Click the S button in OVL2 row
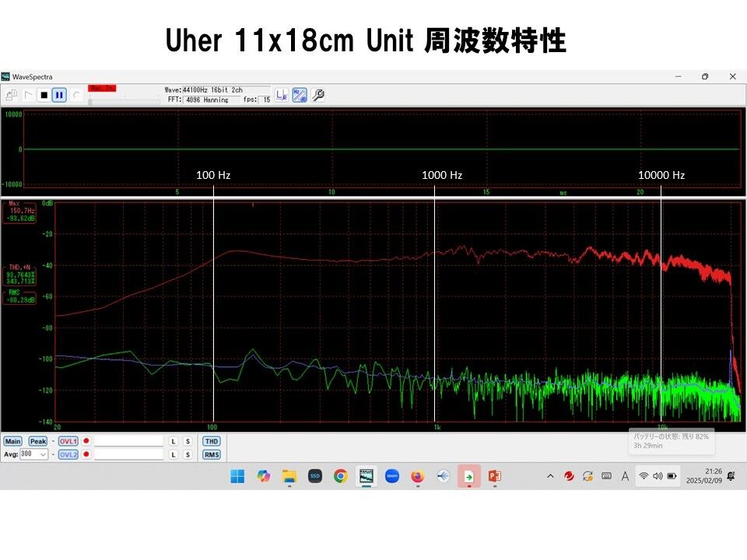Viewport: 747px width, 560px height. pyautogui.click(x=188, y=455)
